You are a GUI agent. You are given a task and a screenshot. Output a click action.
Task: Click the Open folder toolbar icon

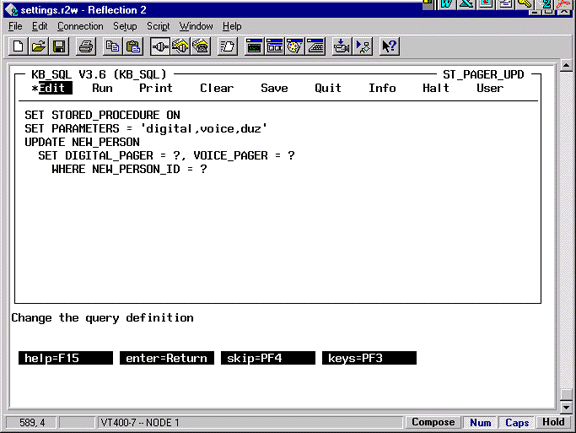39,47
